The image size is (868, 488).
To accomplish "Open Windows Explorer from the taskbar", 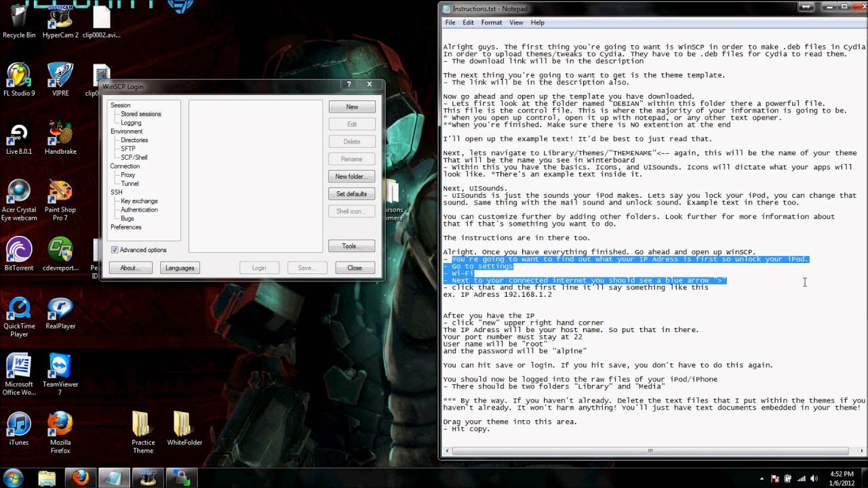I will [x=47, y=477].
